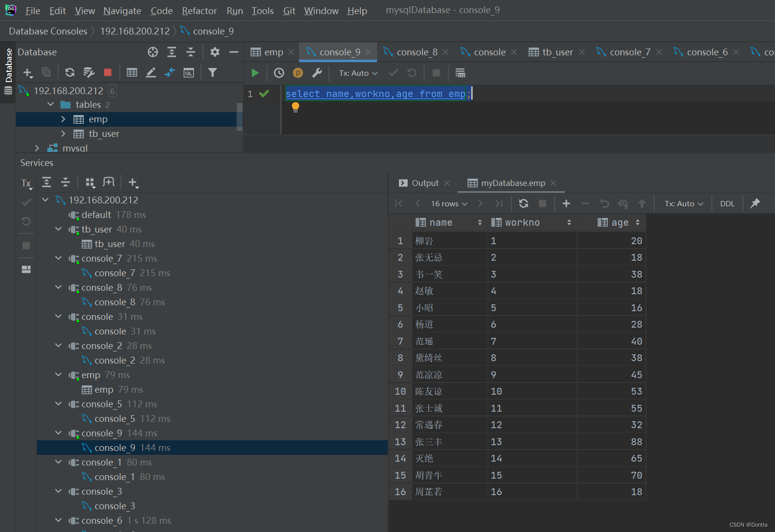The width and height of the screenshot is (775, 532).
Task: Open query console QL icon
Action: pos(189,73)
